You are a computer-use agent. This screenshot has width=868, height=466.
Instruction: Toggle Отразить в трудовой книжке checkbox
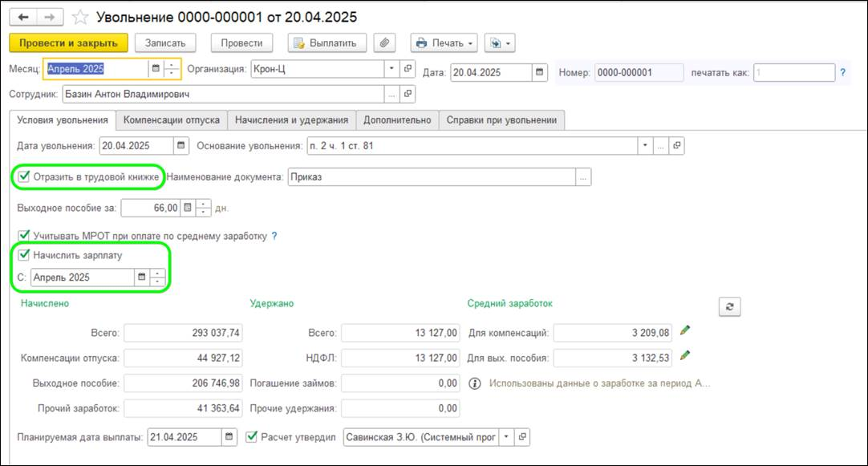click(x=24, y=176)
